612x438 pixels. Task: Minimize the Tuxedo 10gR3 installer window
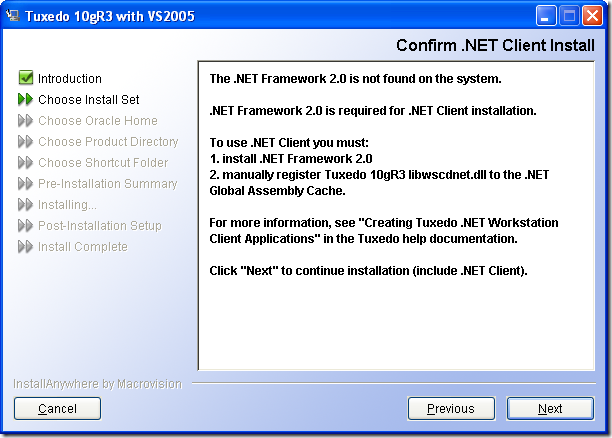pyautogui.click(x=546, y=16)
